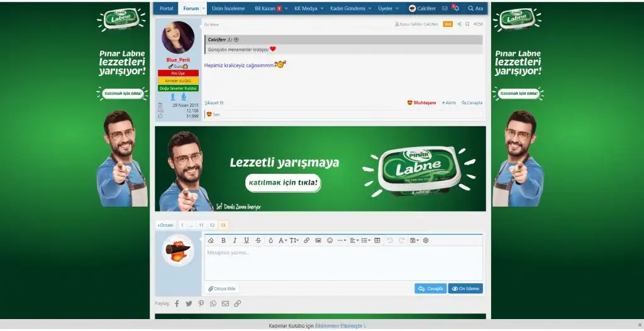Click the insert link icon
This screenshot has height=331, width=644.
click(306, 241)
